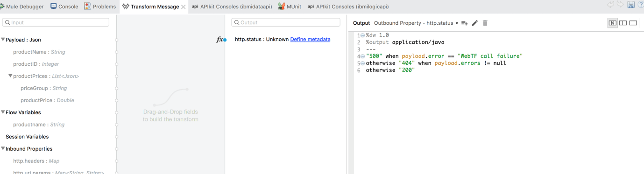This screenshot has height=174, width=644.
Task: Click the Save icon in the top toolbar
Action: coord(631,5)
